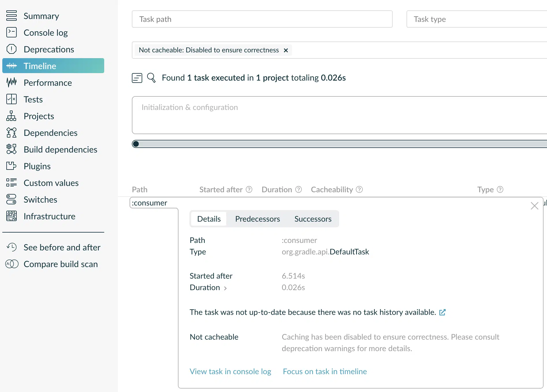Close the :consumer task details panel
The image size is (547, 392).
[535, 206]
